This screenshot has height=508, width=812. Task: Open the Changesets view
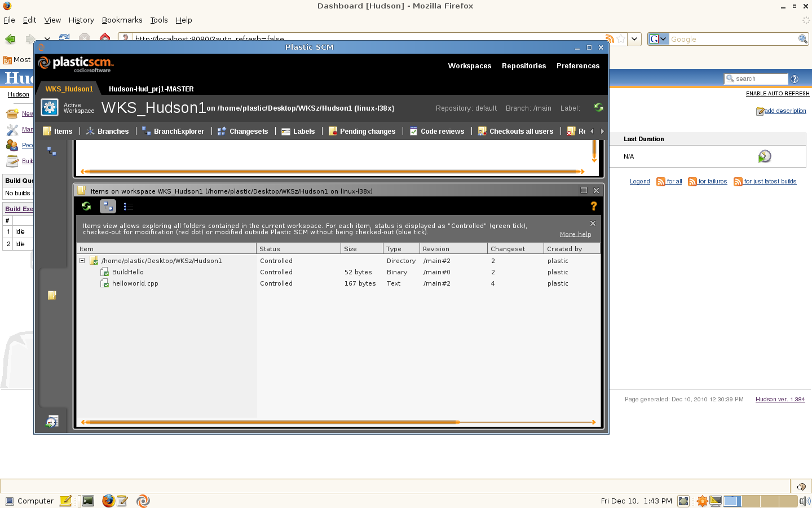(248, 131)
